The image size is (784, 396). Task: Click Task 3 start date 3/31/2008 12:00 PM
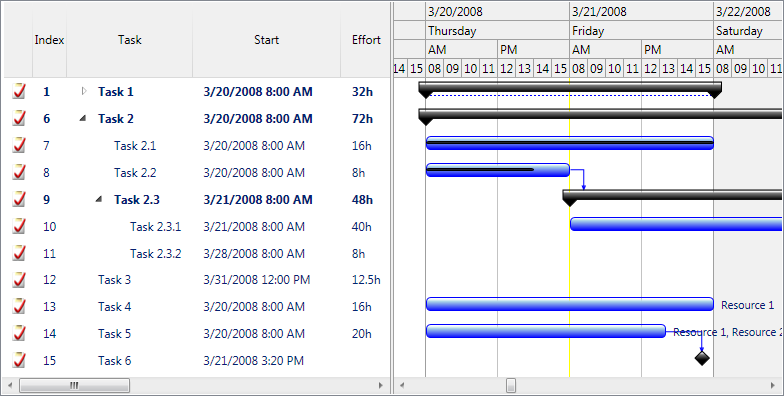point(256,280)
